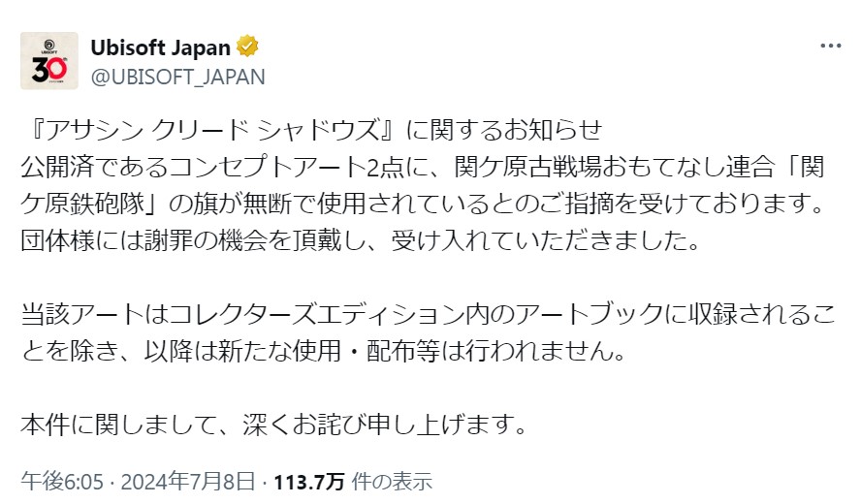Visit the @UBISOFT_JAPAN handle link
Screen dimensions: 861x504
coord(177,77)
